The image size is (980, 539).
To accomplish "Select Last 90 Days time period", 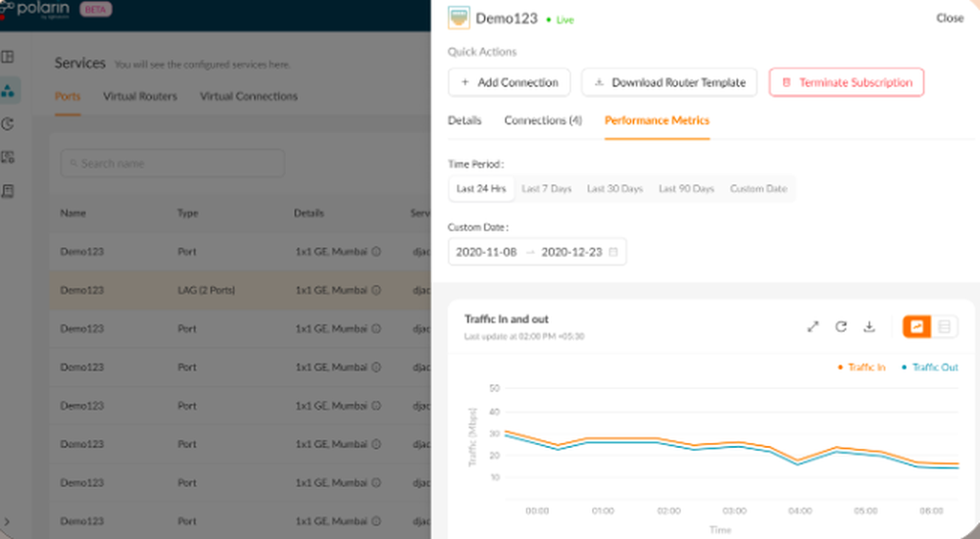I will 686,189.
